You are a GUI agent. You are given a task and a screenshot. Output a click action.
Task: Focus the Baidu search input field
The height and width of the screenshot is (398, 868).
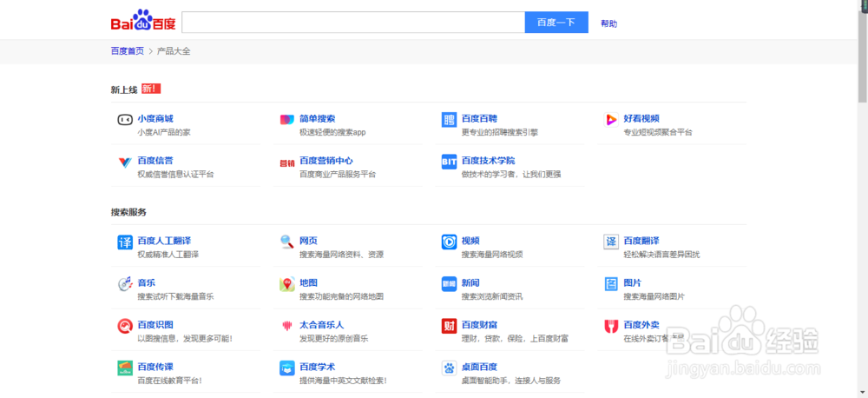click(353, 23)
